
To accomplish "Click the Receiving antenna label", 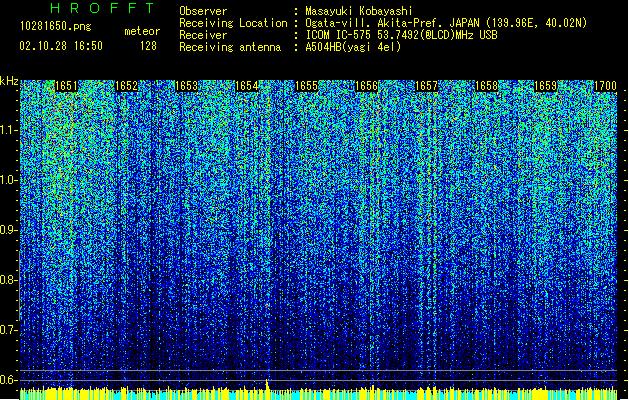I will [x=230, y=47].
